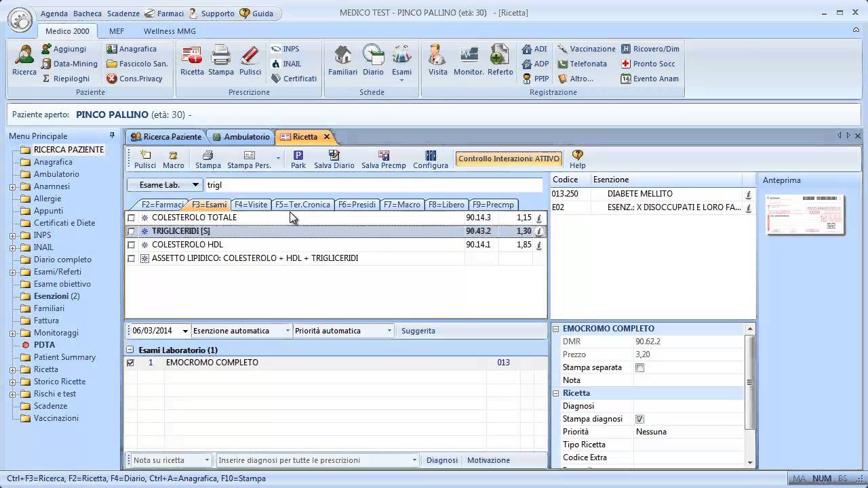This screenshot has height=488, width=868.
Task: Click the Aggiungi patient icon
Action: point(64,49)
